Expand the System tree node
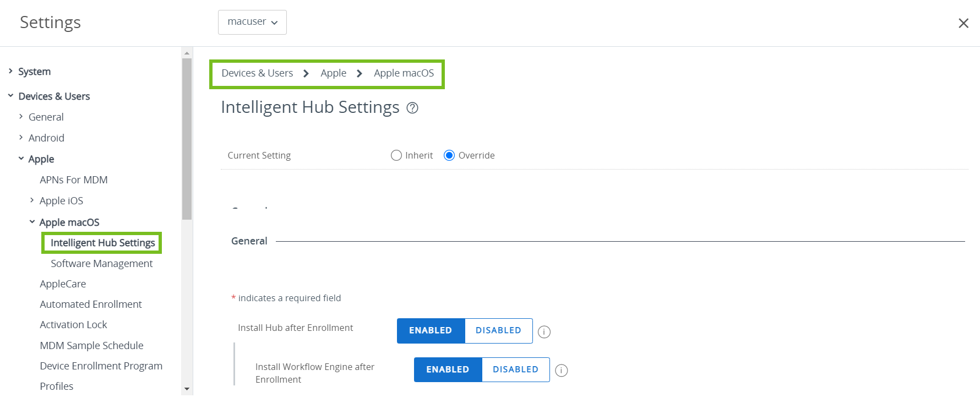Screen dimensions: 980x419 click(10, 71)
